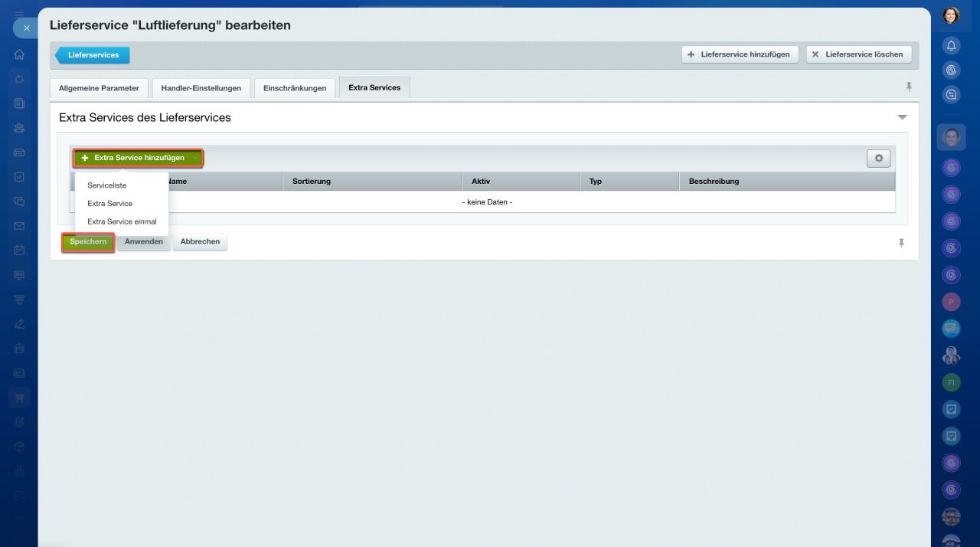This screenshot has width=980, height=547.
Task: Open the highlighted contact avatar in right panel
Action: point(951,137)
